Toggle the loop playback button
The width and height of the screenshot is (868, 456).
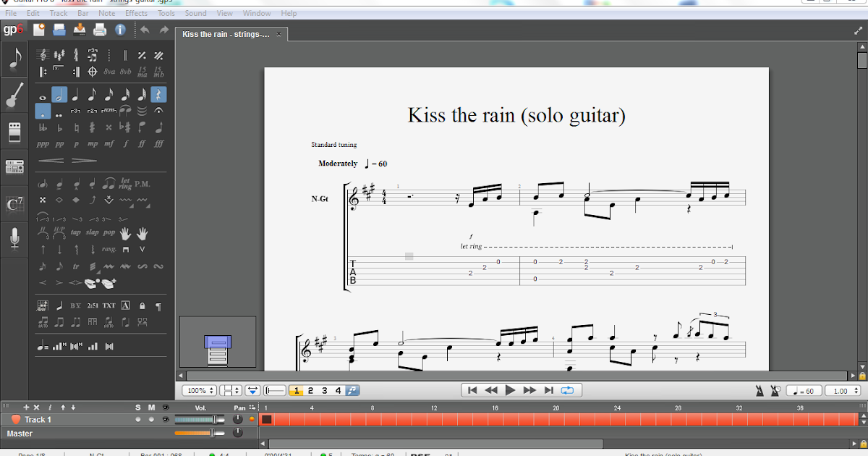(x=567, y=390)
